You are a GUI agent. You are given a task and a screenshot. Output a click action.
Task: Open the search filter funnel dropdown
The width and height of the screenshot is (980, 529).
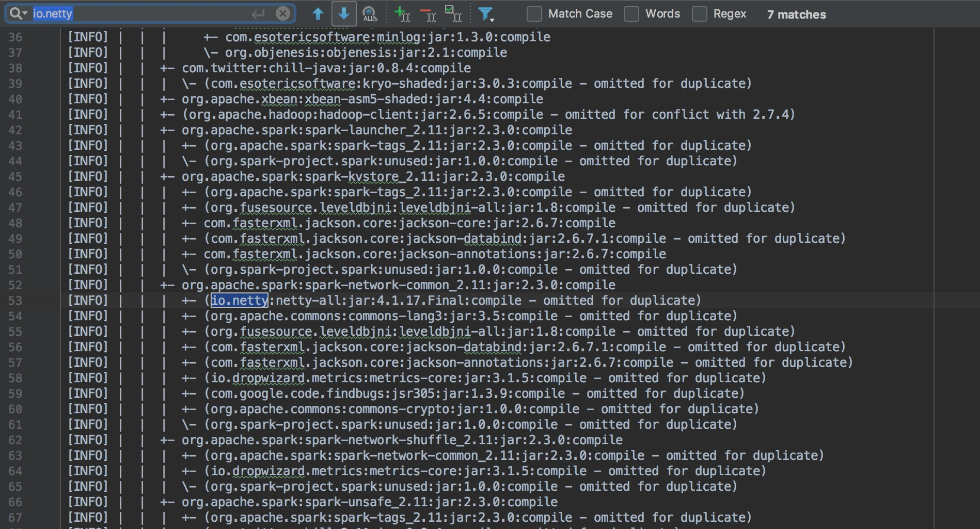[x=486, y=14]
